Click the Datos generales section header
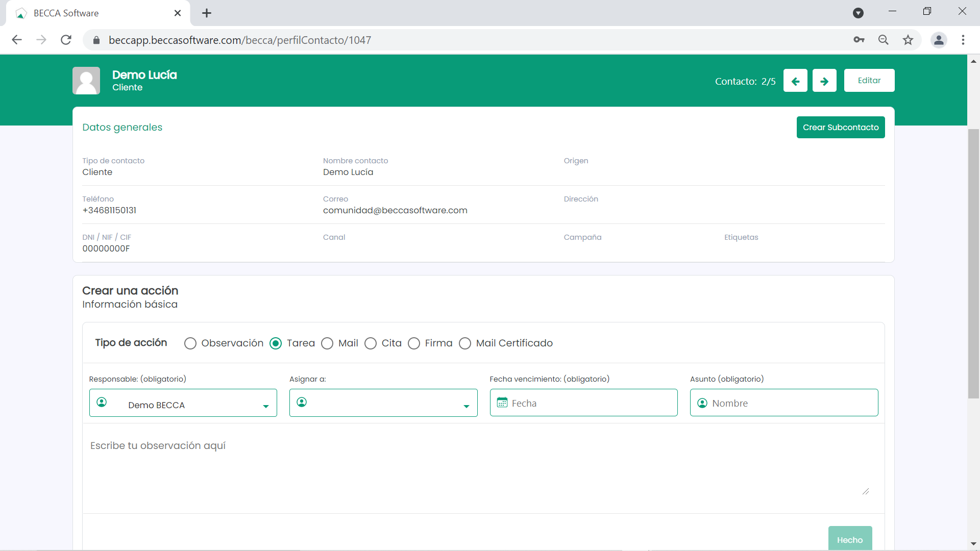 (x=122, y=127)
